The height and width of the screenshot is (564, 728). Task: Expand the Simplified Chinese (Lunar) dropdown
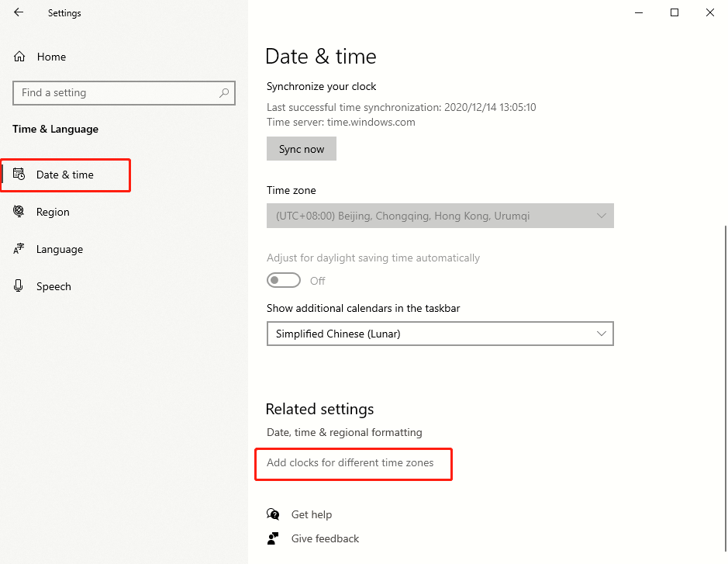point(440,334)
